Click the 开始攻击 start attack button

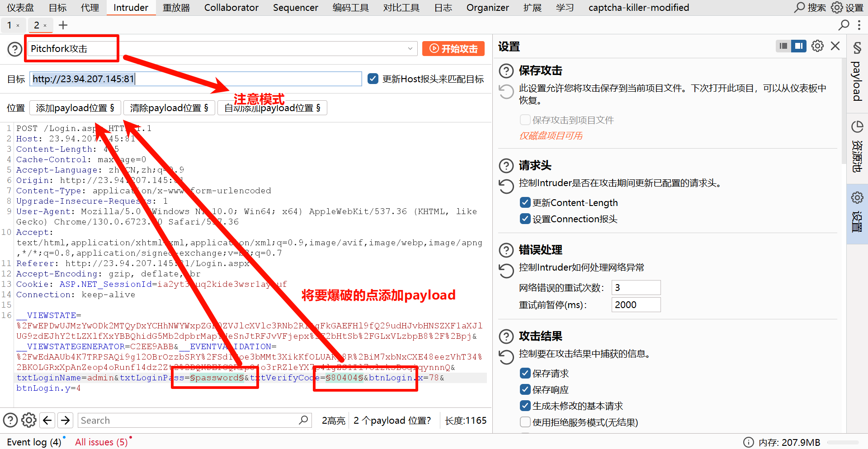(453, 49)
